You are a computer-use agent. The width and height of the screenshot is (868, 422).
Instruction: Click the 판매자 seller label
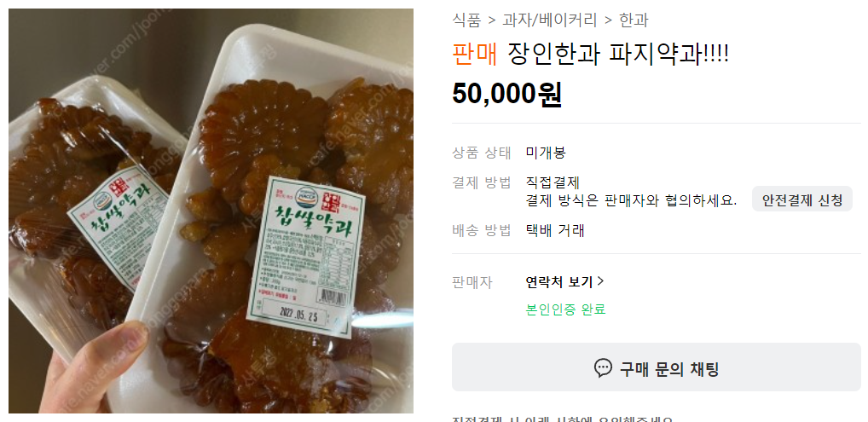472,282
